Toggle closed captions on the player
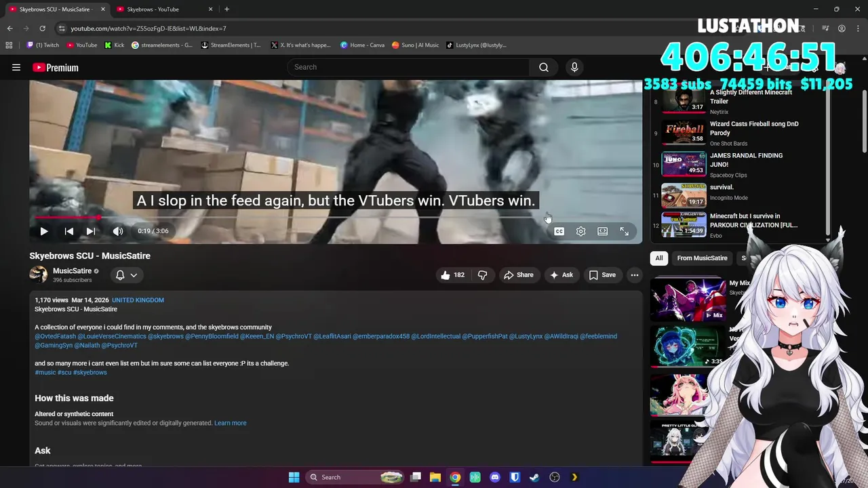 559,231
